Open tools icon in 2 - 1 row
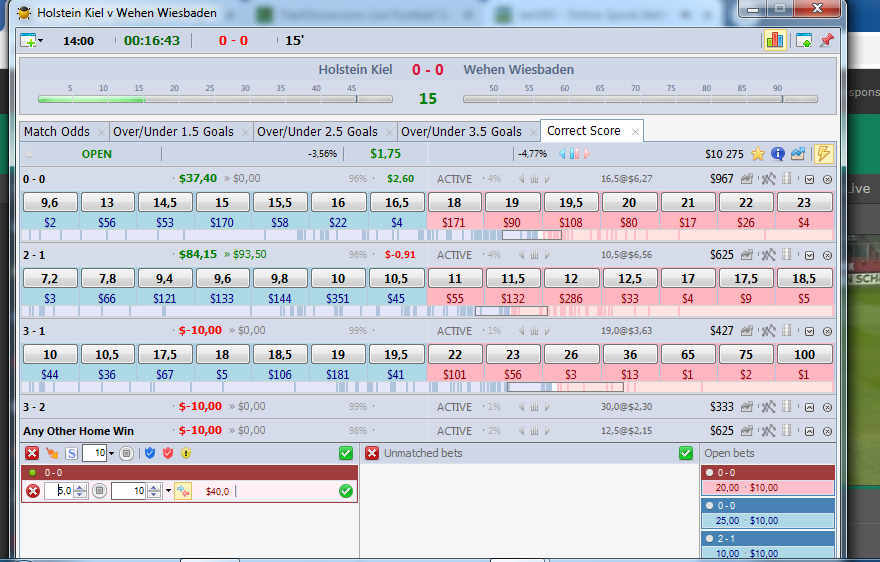Viewport: 880px width, 562px height. coord(768,255)
